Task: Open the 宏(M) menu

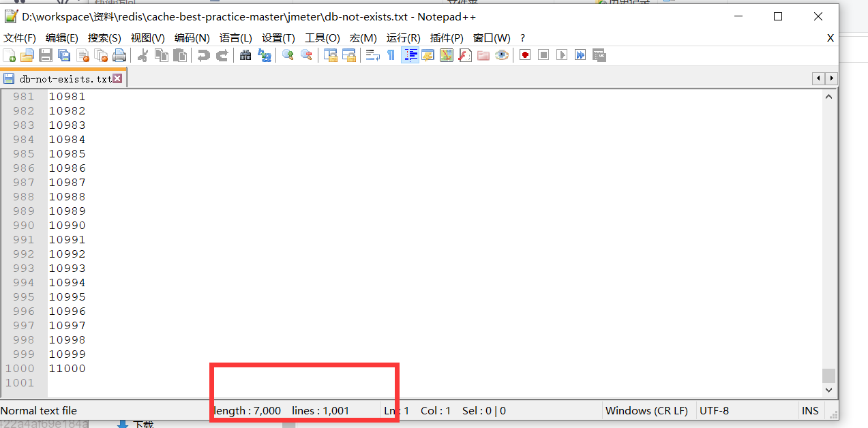Action: (363, 38)
